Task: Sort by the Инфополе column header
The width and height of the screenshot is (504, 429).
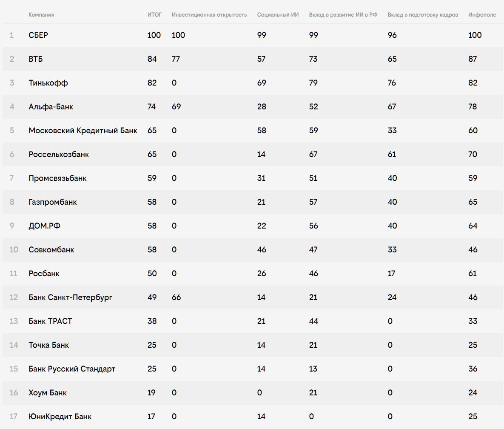Action: (x=482, y=15)
